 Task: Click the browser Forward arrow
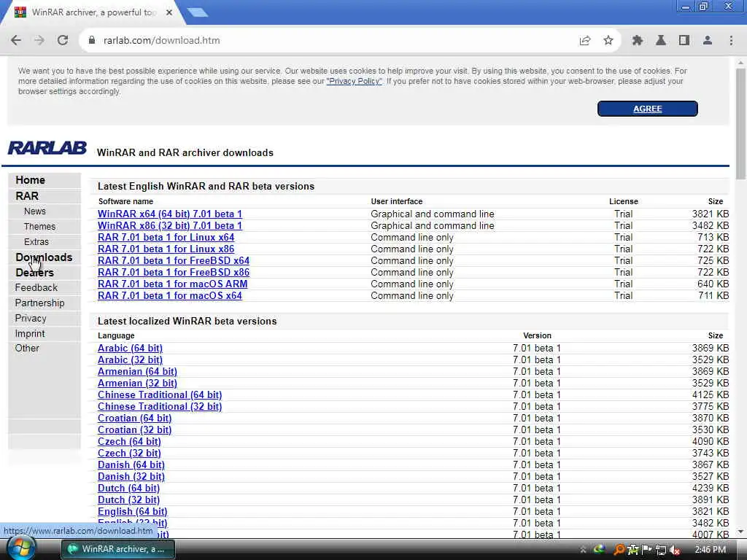click(39, 41)
